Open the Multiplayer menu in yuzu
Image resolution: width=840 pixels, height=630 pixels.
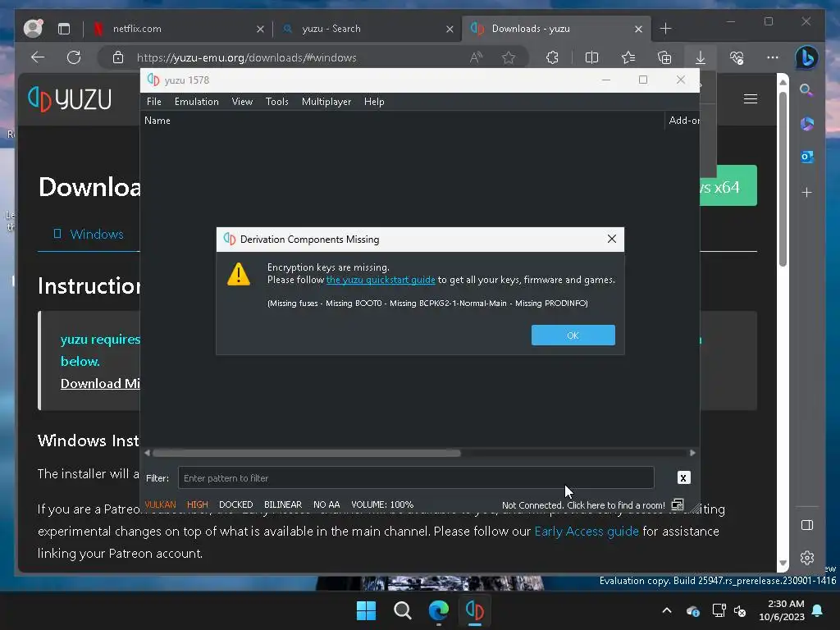click(x=326, y=101)
